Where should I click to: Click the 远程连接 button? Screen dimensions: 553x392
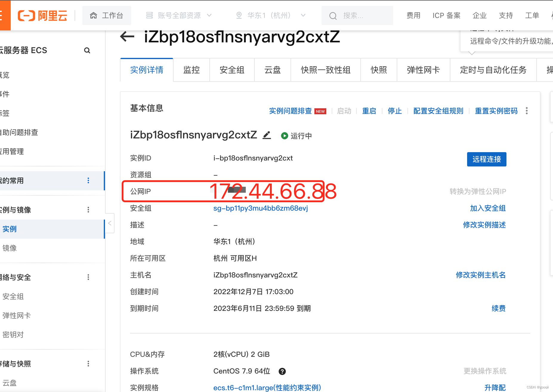pyautogui.click(x=486, y=159)
